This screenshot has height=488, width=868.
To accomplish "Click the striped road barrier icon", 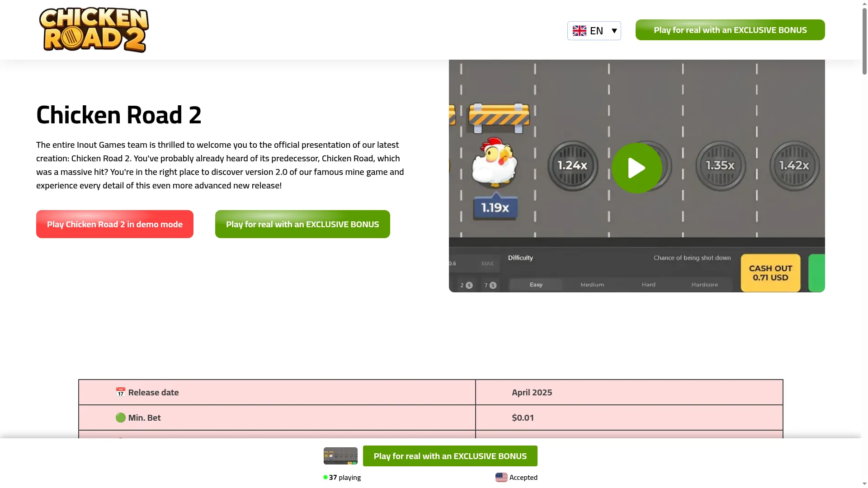I will pos(499,118).
